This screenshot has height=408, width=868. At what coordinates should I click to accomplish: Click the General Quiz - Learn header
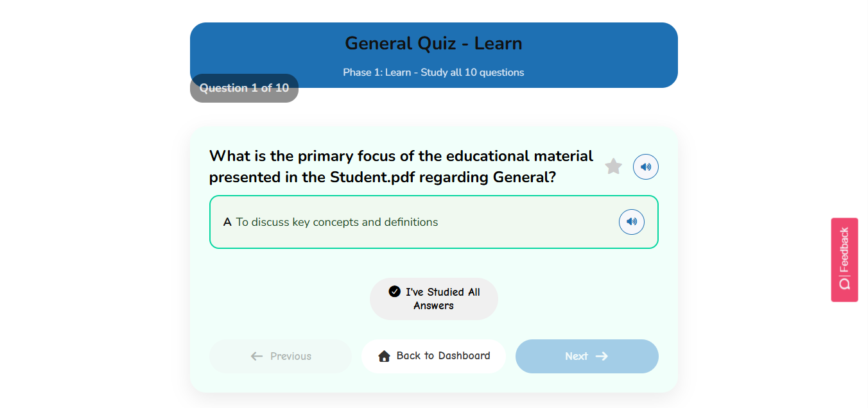[433, 43]
